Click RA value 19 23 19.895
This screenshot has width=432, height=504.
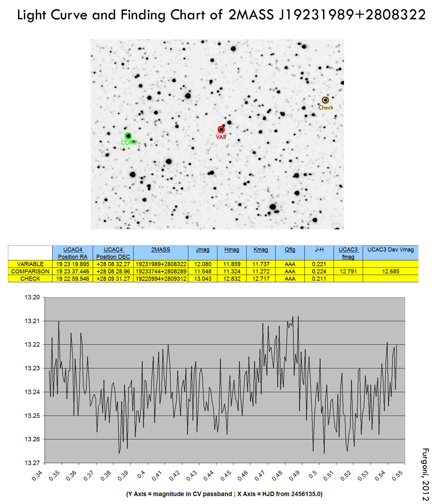(x=73, y=264)
